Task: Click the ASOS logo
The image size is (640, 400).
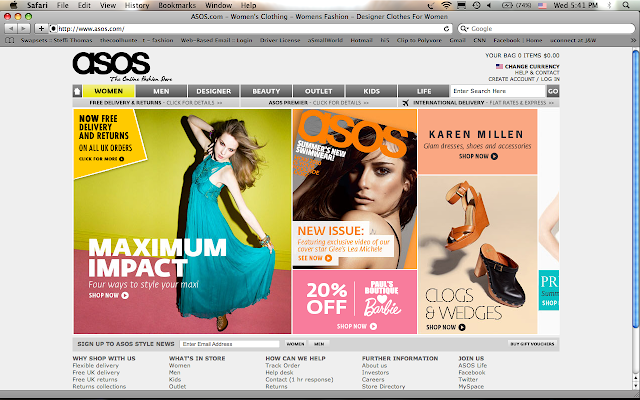Action: point(111,63)
